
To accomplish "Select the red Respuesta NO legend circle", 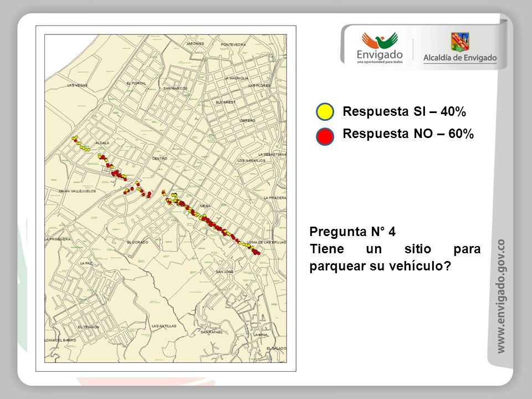I will 325,136.
